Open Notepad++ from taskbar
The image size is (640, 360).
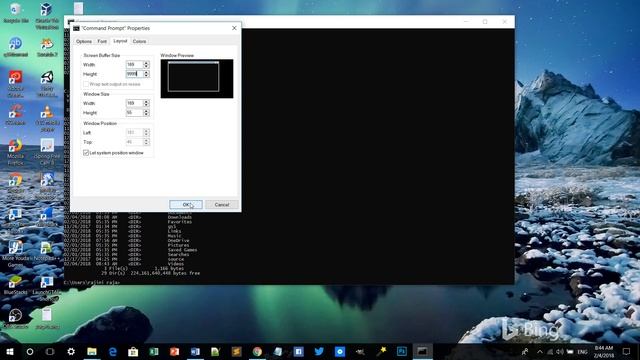[x=216, y=351]
